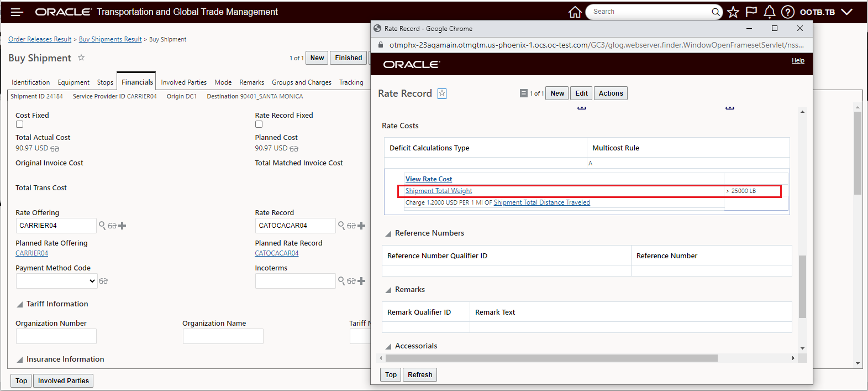The height and width of the screenshot is (391, 868).
Task: Open the hamburger navigation menu
Action: point(17,12)
